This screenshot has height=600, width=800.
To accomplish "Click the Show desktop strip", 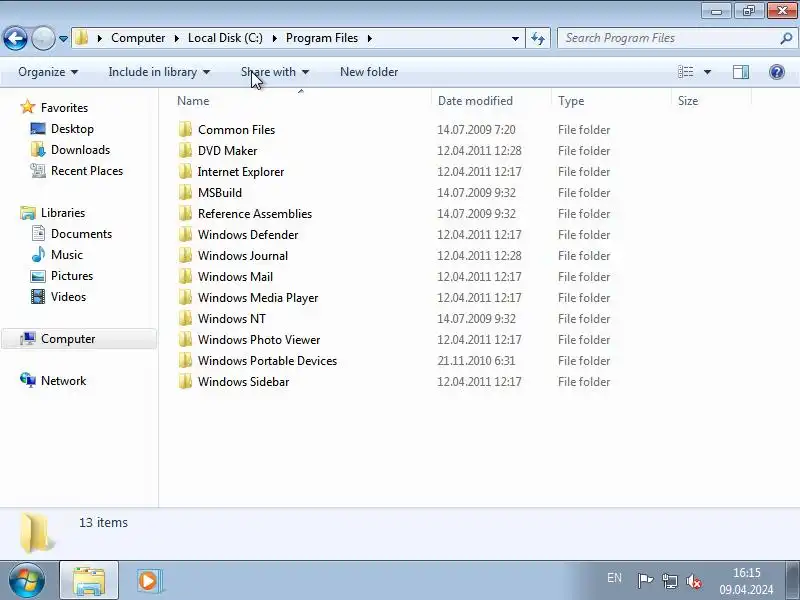I will [x=792, y=580].
